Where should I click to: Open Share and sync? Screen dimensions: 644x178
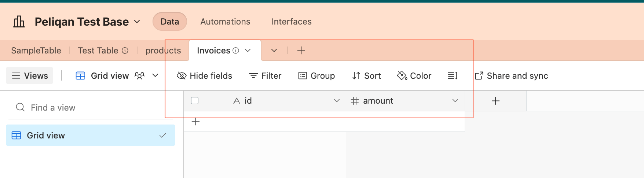(x=511, y=76)
